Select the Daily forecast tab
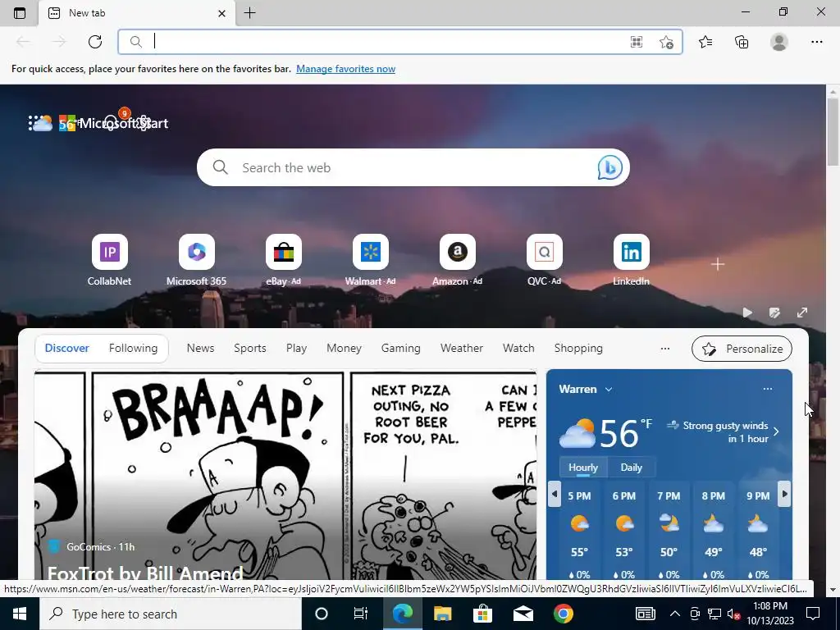 631,467
